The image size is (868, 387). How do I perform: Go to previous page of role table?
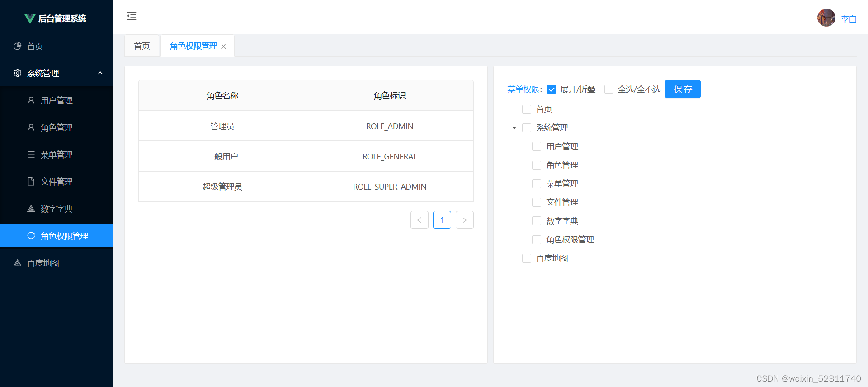click(x=420, y=220)
